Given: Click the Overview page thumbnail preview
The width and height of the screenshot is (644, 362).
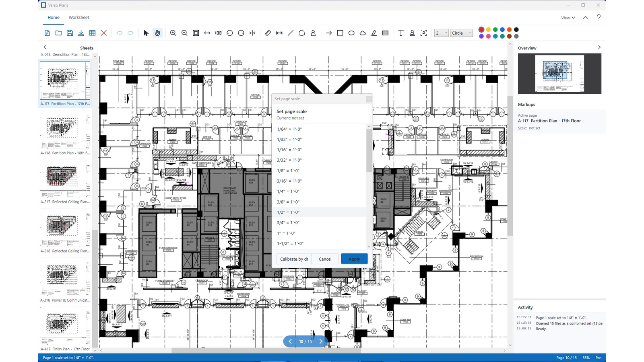Looking at the screenshot, I should pyautogui.click(x=559, y=74).
